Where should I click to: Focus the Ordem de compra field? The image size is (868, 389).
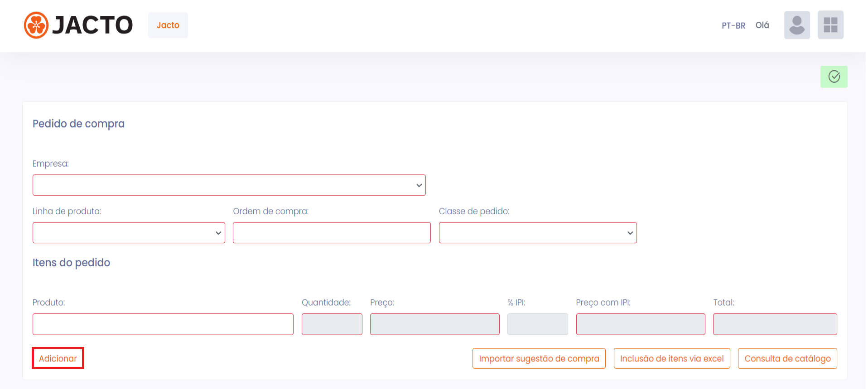tap(332, 233)
